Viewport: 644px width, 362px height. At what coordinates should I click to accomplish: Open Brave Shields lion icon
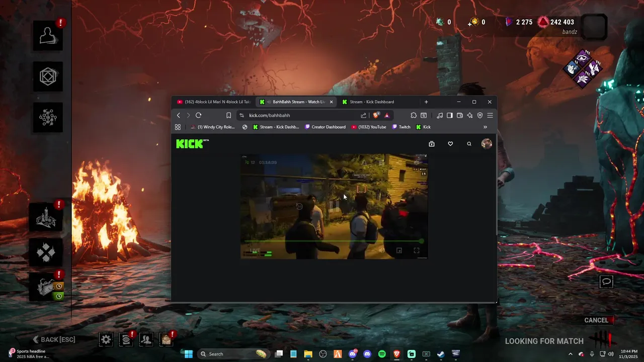376,115
